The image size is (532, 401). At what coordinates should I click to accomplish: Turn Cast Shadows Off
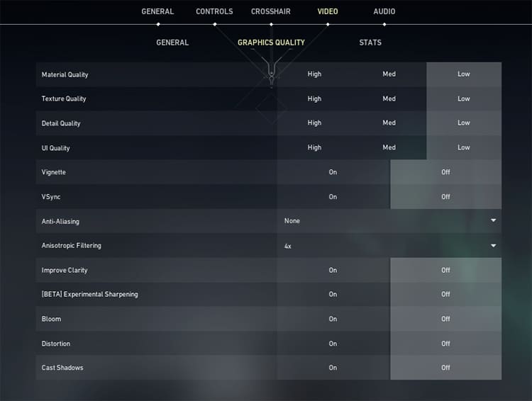(x=446, y=368)
